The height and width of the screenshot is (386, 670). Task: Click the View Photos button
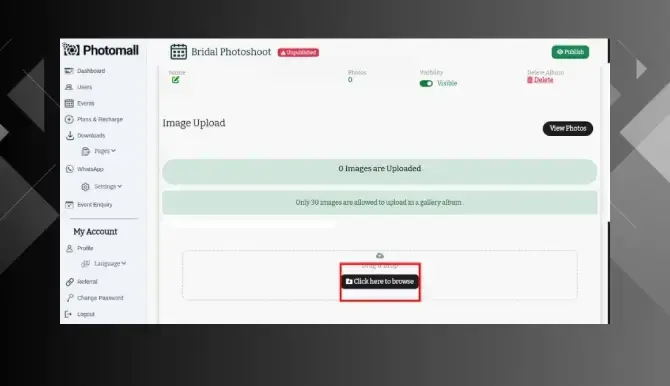[567, 128]
